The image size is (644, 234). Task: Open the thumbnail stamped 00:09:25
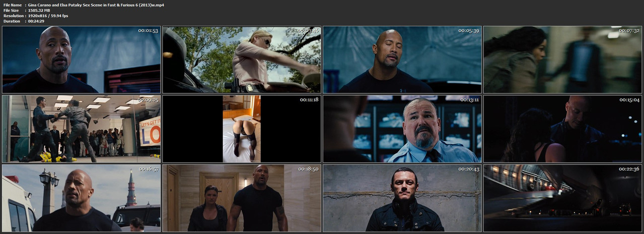(x=81, y=129)
